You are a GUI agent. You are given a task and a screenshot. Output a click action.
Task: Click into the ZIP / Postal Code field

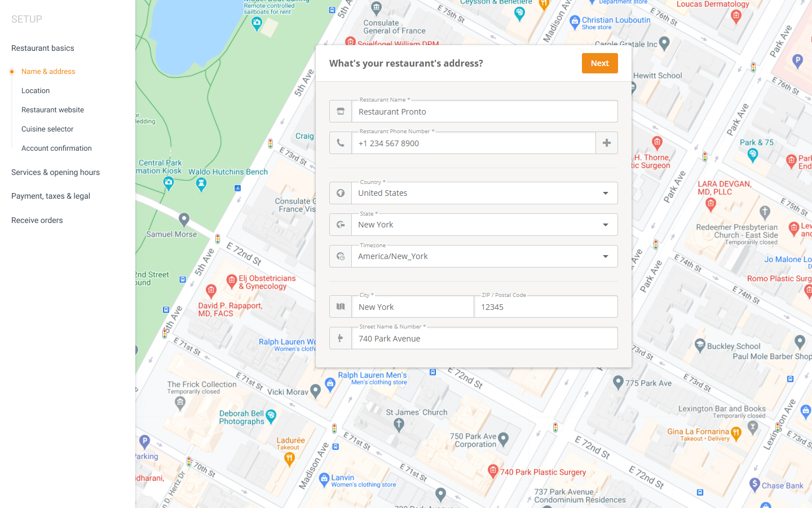point(545,307)
